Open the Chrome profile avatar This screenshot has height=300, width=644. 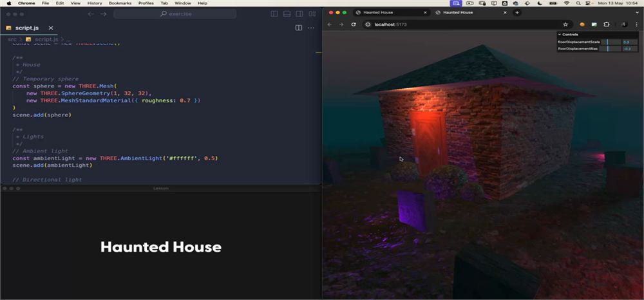pyautogui.click(x=624, y=24)
